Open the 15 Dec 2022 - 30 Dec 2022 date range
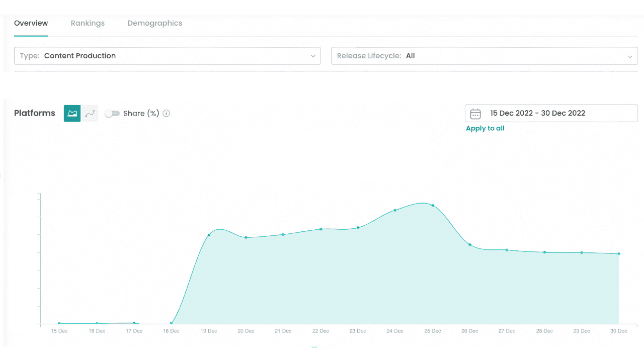 coord(537,113)
